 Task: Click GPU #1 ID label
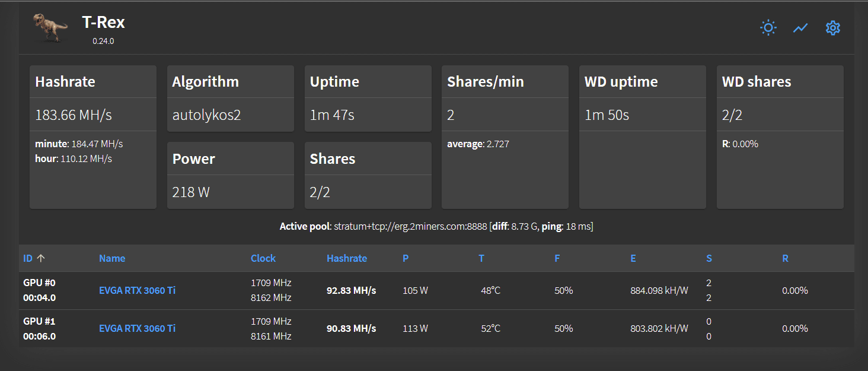tap(39, 321)
